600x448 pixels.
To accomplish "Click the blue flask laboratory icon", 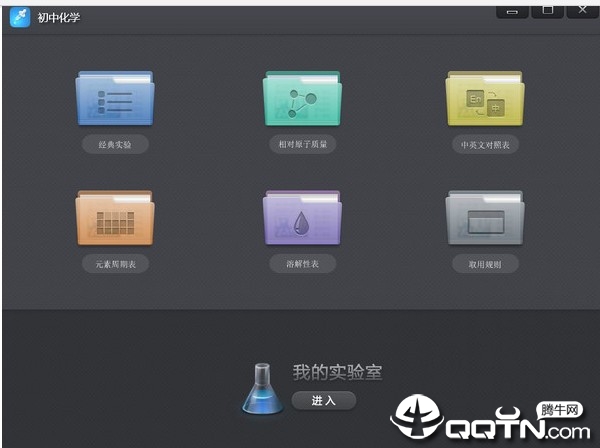I will [262, 388].
